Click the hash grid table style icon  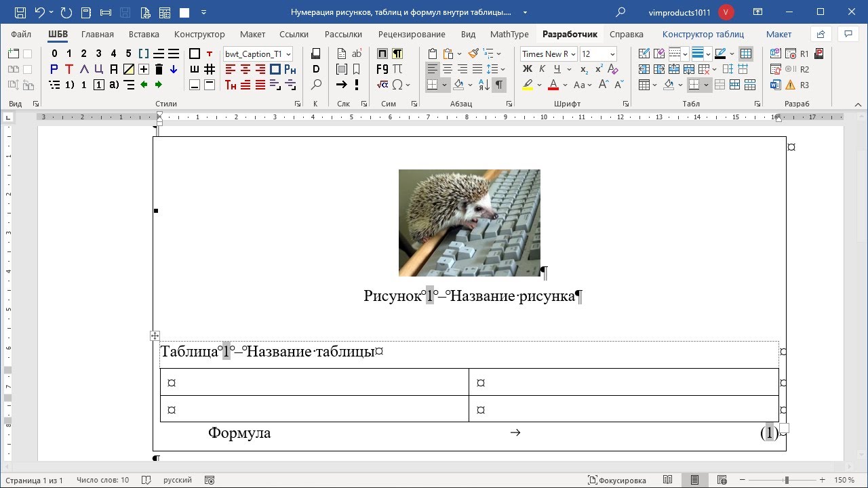tap(210, 69)
